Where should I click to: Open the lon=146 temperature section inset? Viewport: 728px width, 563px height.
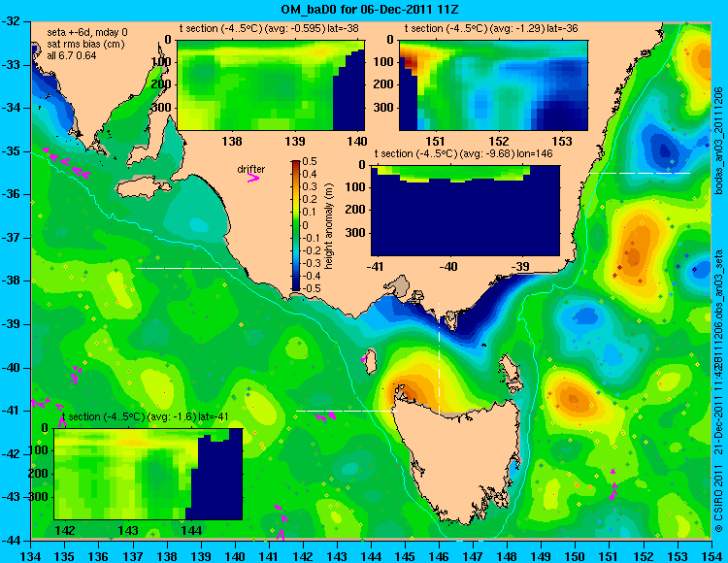[x=465, y=211]
